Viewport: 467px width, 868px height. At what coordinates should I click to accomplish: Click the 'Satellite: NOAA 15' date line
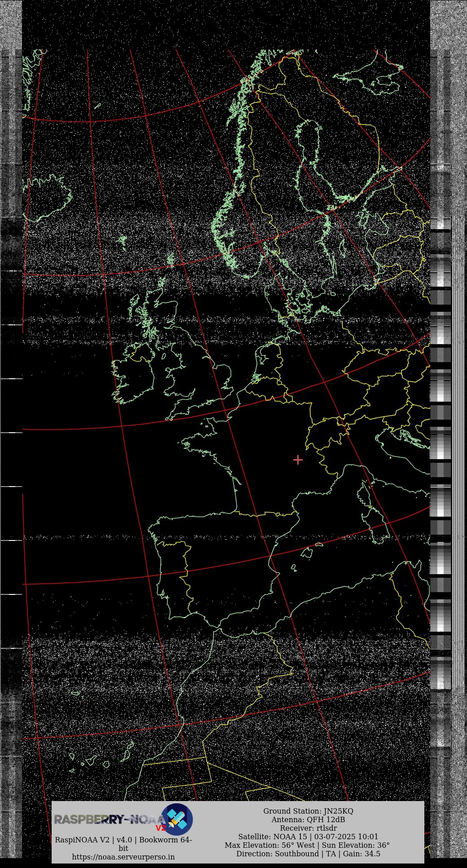click(x=308, y=837)
